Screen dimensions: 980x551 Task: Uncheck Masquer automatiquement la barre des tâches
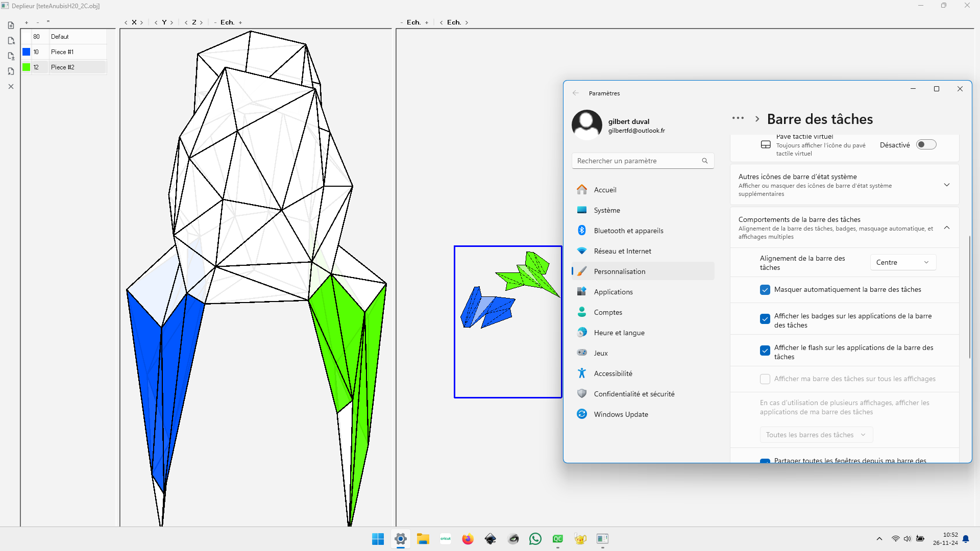[765, 290]
